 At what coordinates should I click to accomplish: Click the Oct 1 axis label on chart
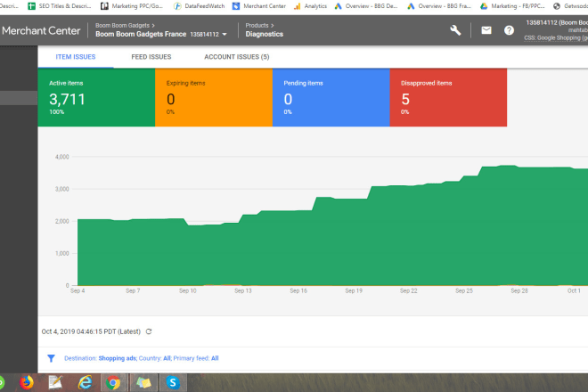coord(574,290)
